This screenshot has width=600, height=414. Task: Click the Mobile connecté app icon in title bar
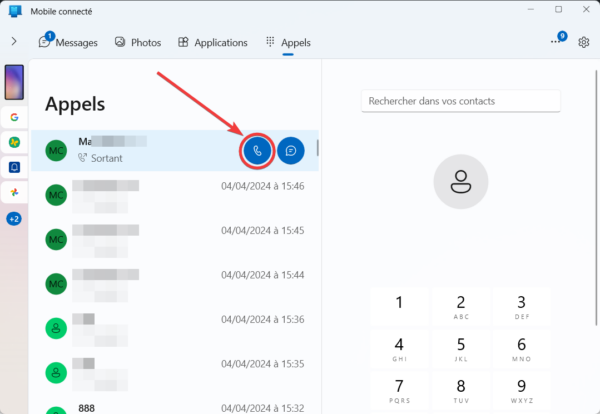(x=15, y=11)
